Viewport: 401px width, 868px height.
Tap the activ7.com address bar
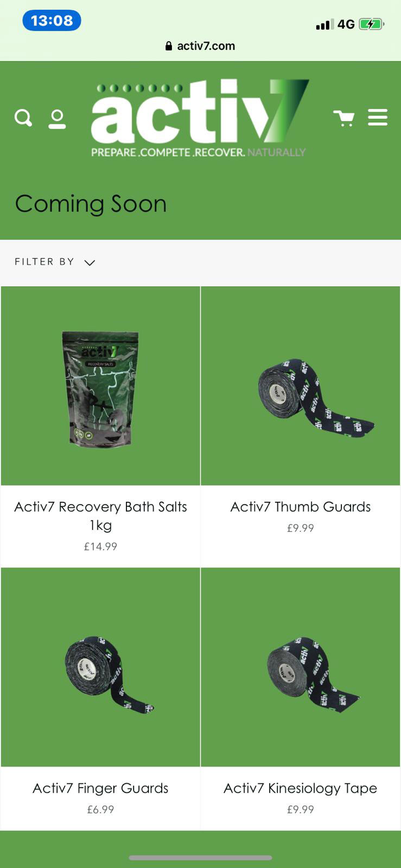coord(200,46)
